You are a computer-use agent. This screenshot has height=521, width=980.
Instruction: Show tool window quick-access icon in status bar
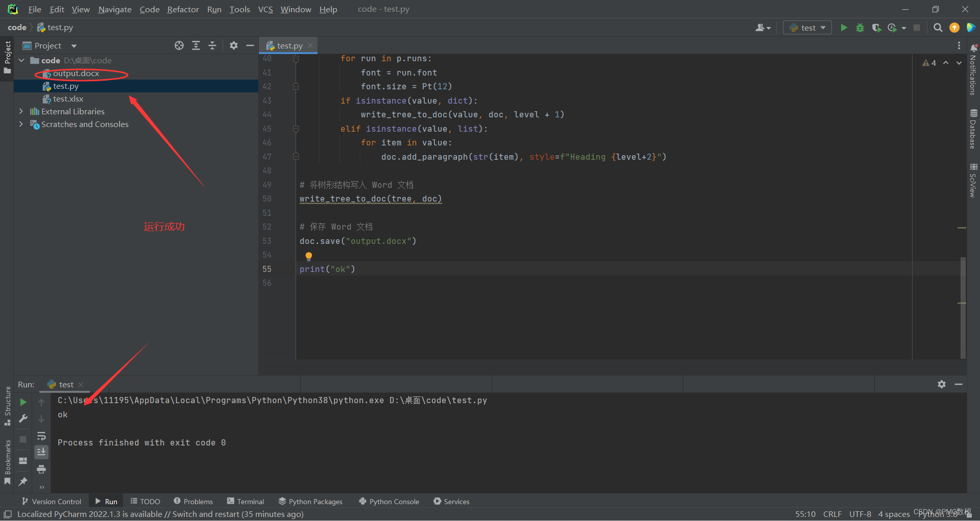point(8,514)
